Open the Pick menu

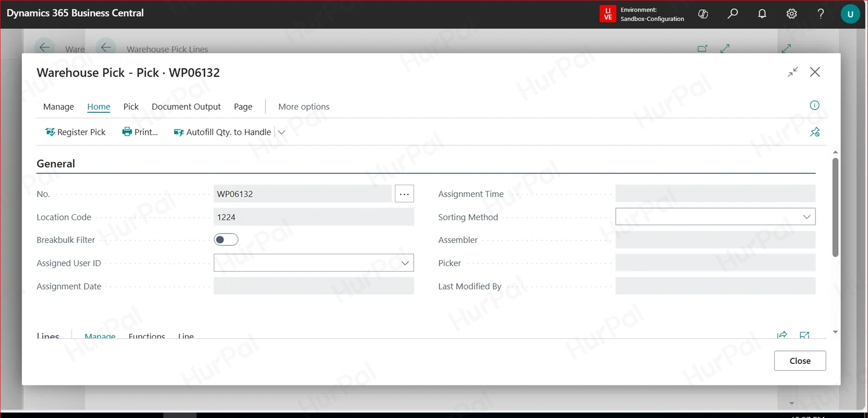pos(131,107)
